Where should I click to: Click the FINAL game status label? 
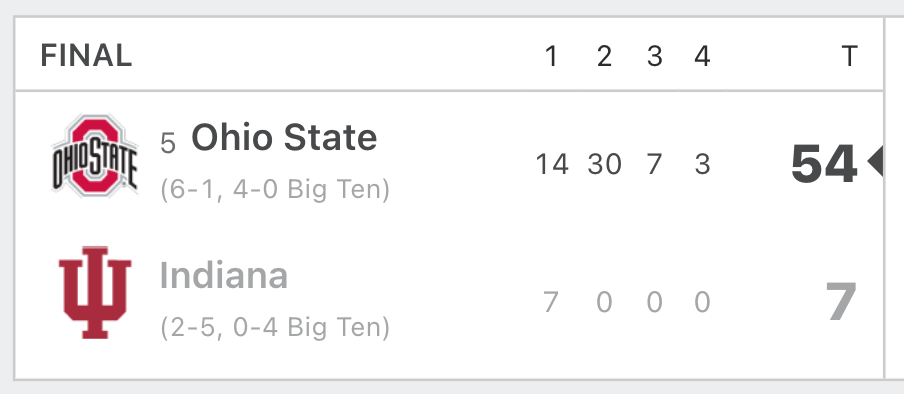86,56
